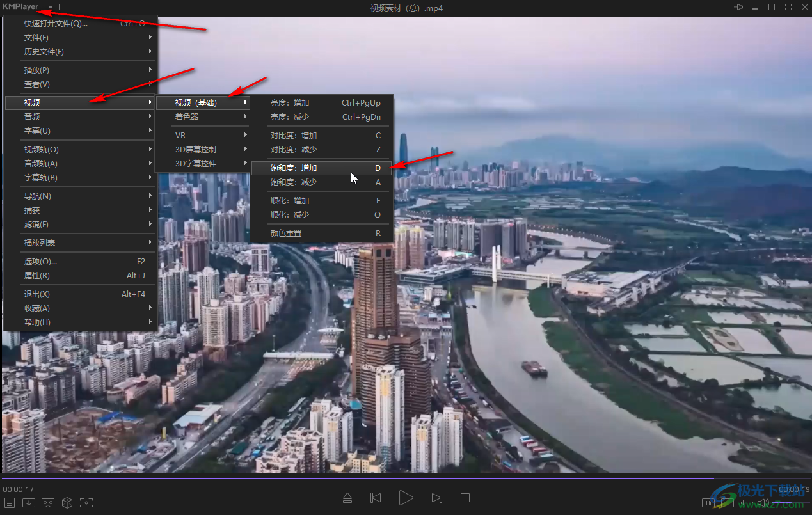The image size is (812, 515).
Task: Choose 对比度：增加 option
Action: click(x=322, y=135)
